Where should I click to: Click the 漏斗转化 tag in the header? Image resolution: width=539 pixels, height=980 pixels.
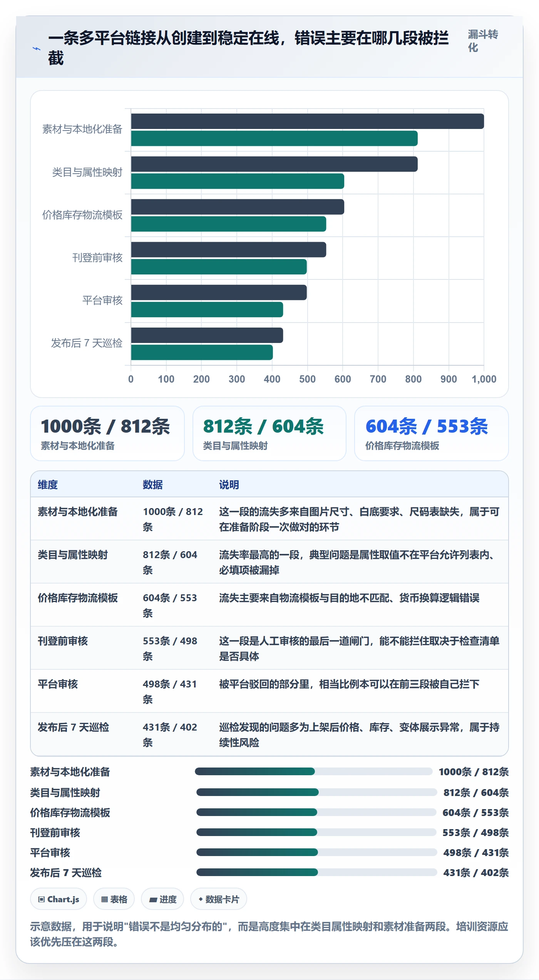tap(483, 41)
